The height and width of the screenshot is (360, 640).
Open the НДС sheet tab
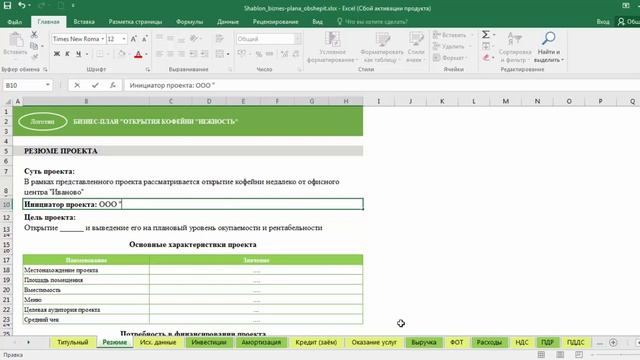pyautogui.click(x=522, y=342)
